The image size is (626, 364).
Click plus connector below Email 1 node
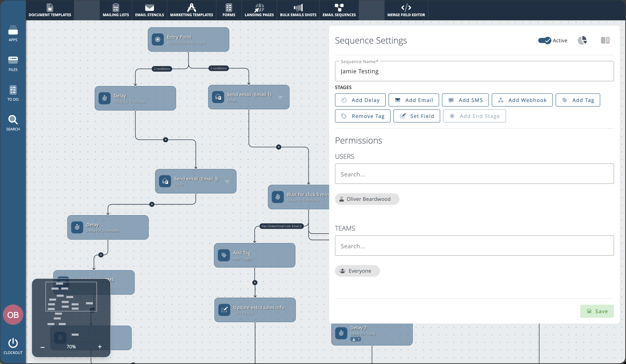pyautogui.click(x=279, y=147)
